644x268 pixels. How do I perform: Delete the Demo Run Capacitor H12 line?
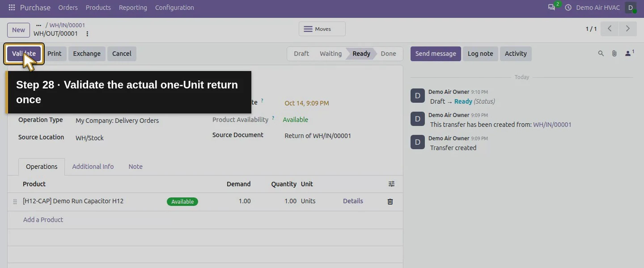tap(390, 201)
